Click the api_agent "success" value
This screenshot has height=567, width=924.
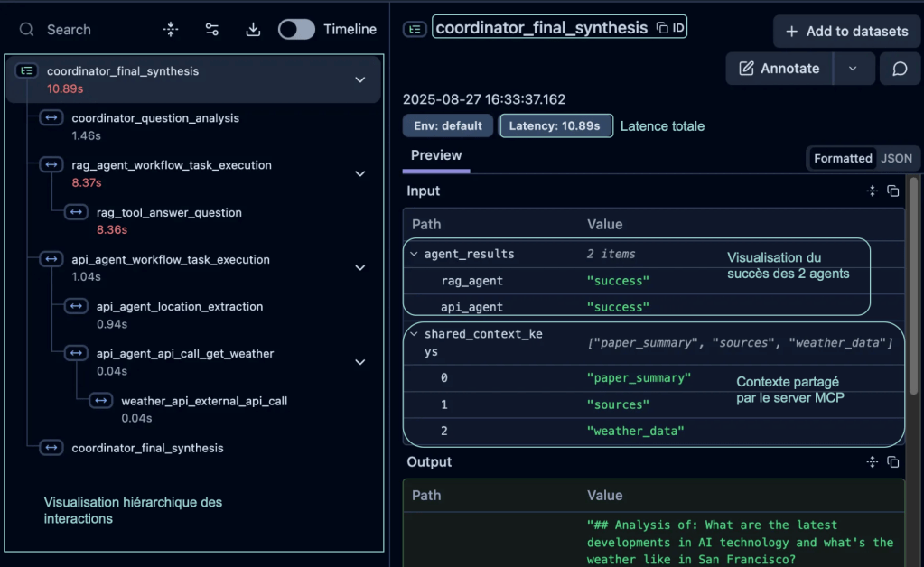(x=618, y=307)
